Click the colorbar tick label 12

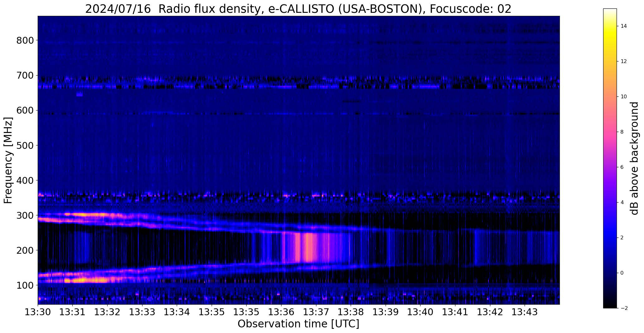tap(624, 61)
